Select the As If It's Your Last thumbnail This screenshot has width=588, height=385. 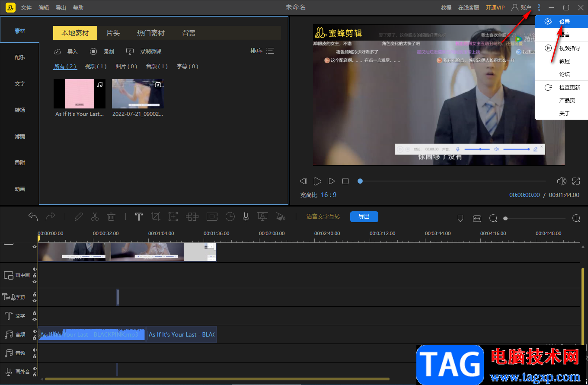[x=80, y=94]
